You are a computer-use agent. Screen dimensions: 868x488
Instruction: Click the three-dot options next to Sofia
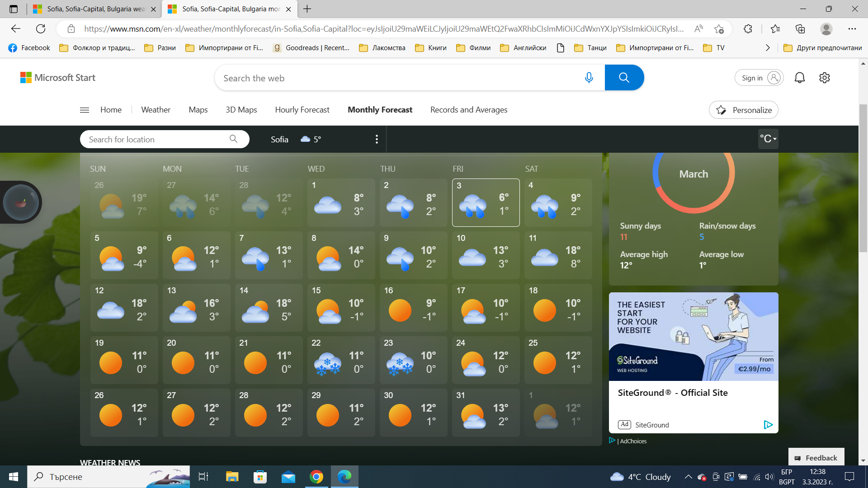tap(377, 139)
